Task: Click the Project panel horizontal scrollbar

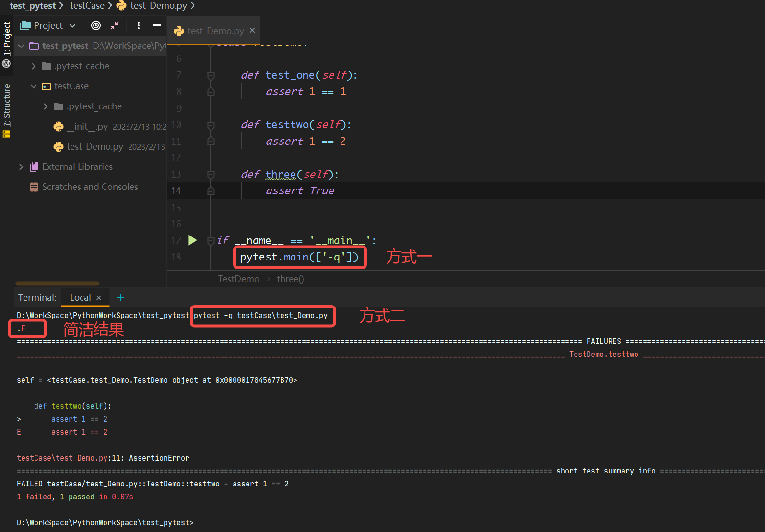Action: pyautogui.click(x=58, y=284)
